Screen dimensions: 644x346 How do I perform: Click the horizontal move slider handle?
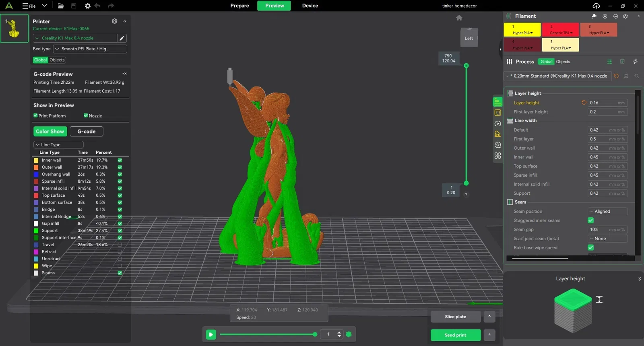(315, 334)
